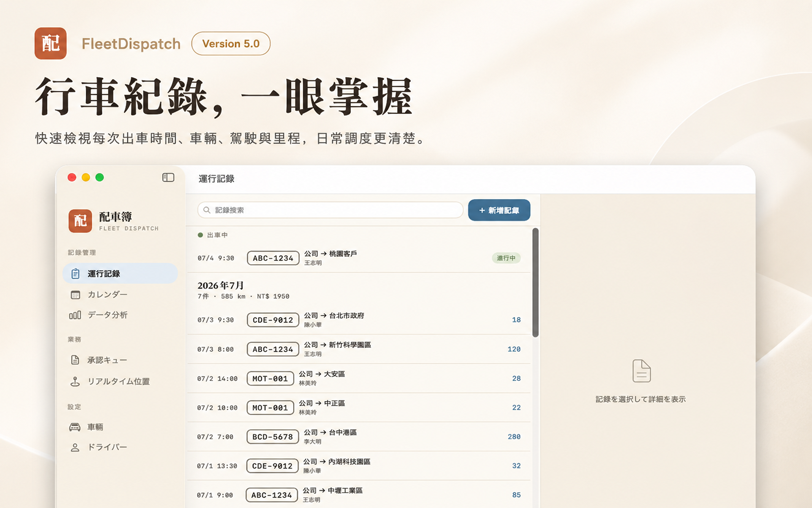Viewport: 812px width, 508px height.
Task: Open 車輛 settings
Action: coord(120,427)
